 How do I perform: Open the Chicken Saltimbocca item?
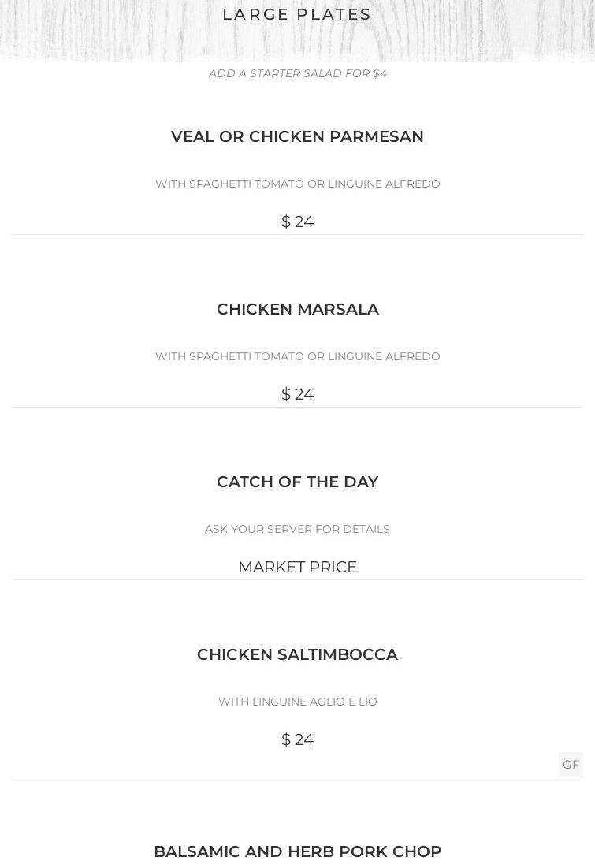(297, 654)
